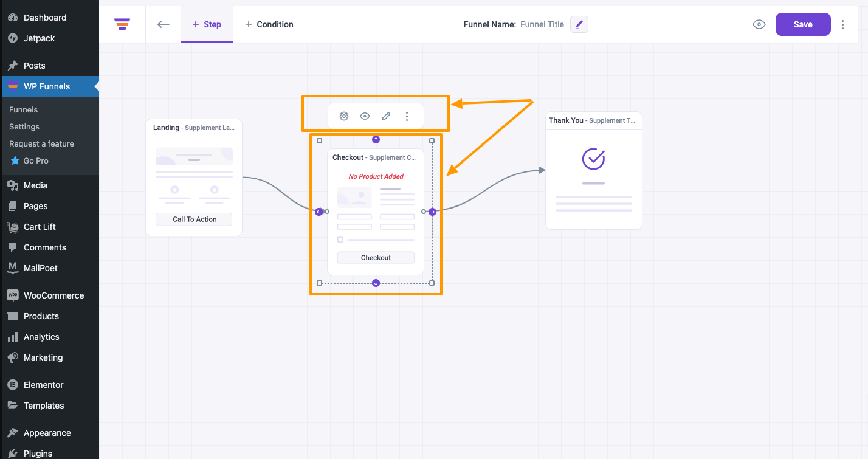Open the Products box icon
The height and width of the screenshot is (459, 868).
(x=13, y=316)
